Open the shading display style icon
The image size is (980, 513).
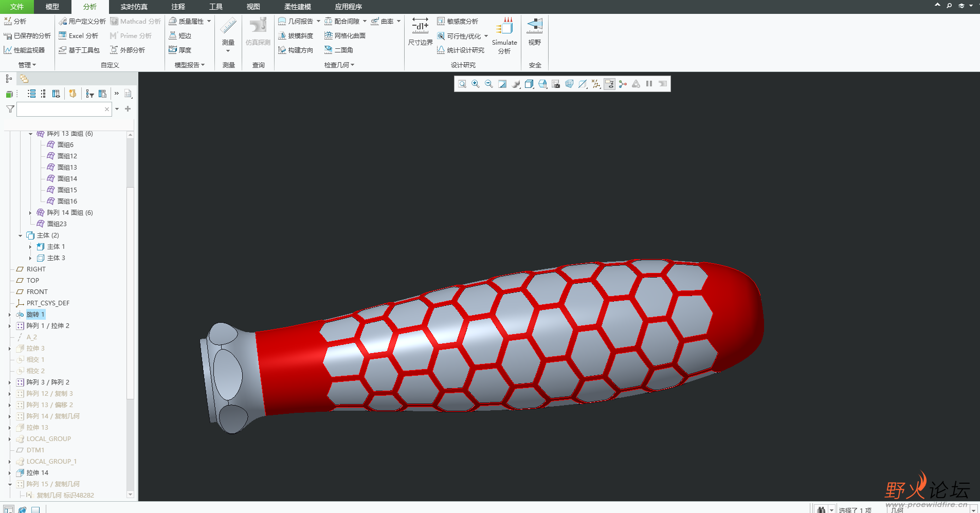pyautogui.click(x=516, y=84)
